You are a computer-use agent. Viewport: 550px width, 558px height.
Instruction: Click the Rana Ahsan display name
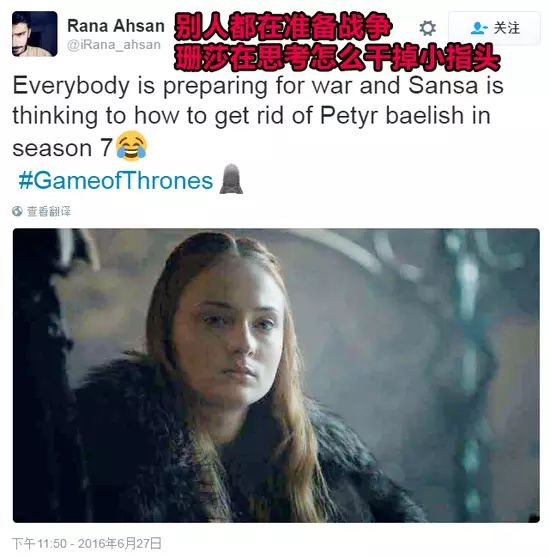(116, 26)
